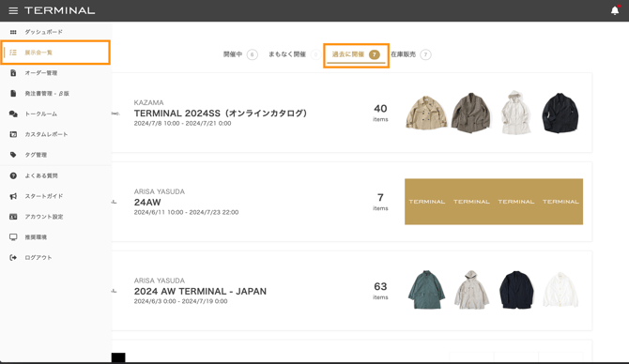
Task: Click the date range 2024/6/11 10:00 - 2024/7/23 22:00
Action: [x=186, y=212]
